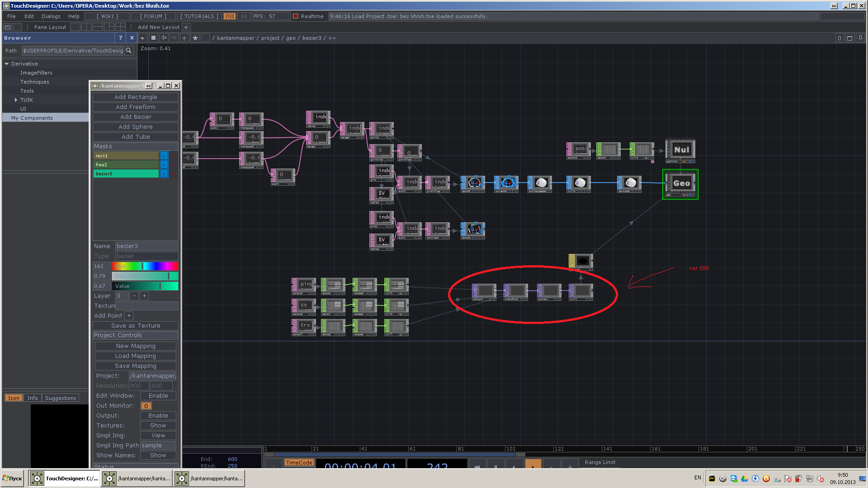Click the Browser help question mark icon
Viewport: 868px width, 488px height.
tap(120, 38)
